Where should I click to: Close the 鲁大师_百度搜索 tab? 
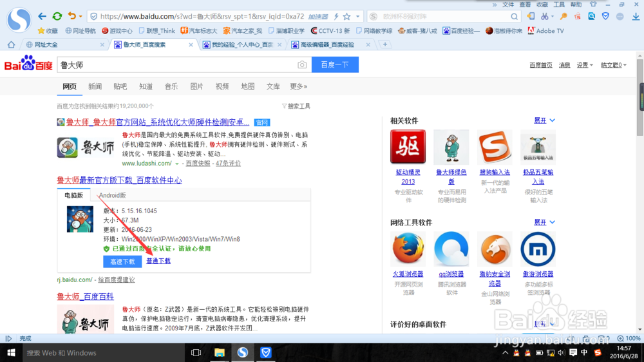191,44
